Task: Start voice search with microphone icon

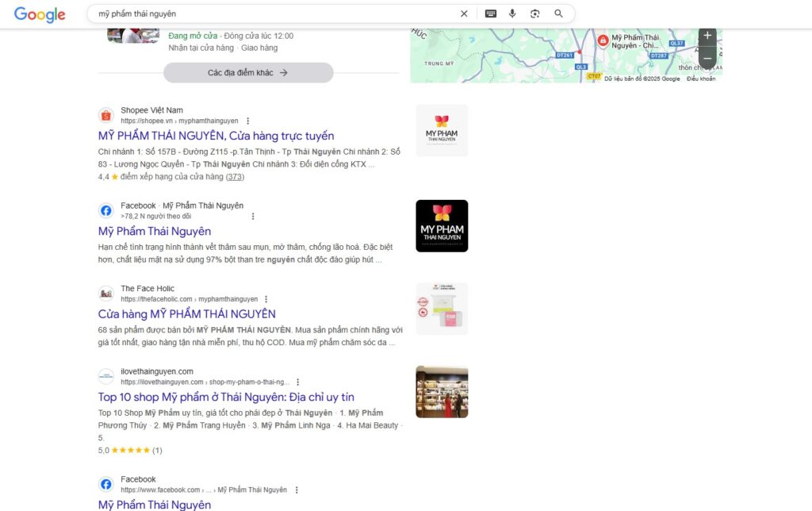Action: (x=512, y=13)
